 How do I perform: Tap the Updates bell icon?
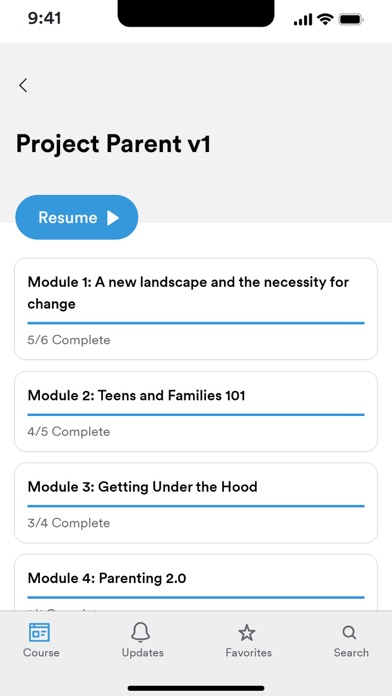(141, 632)
